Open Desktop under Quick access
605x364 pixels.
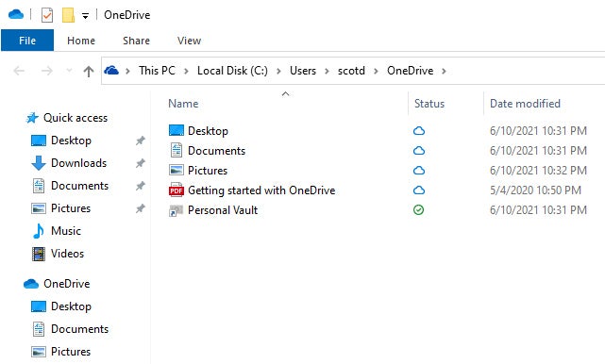(x=71, y=141)
